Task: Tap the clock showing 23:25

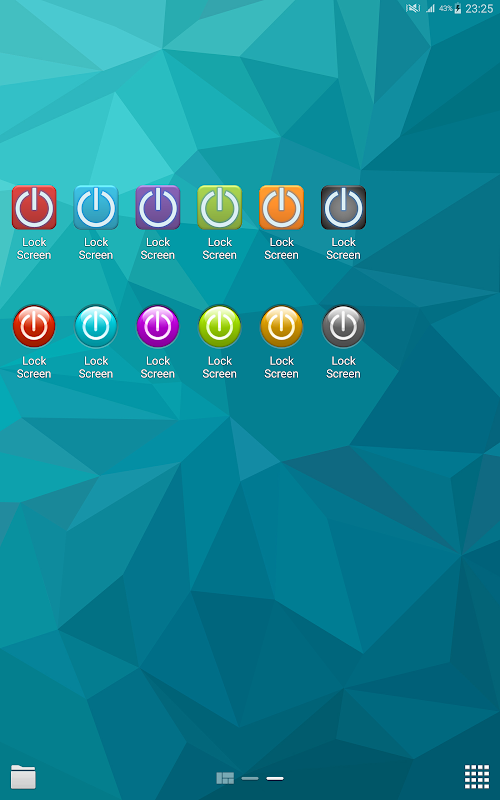Action: 479,9
